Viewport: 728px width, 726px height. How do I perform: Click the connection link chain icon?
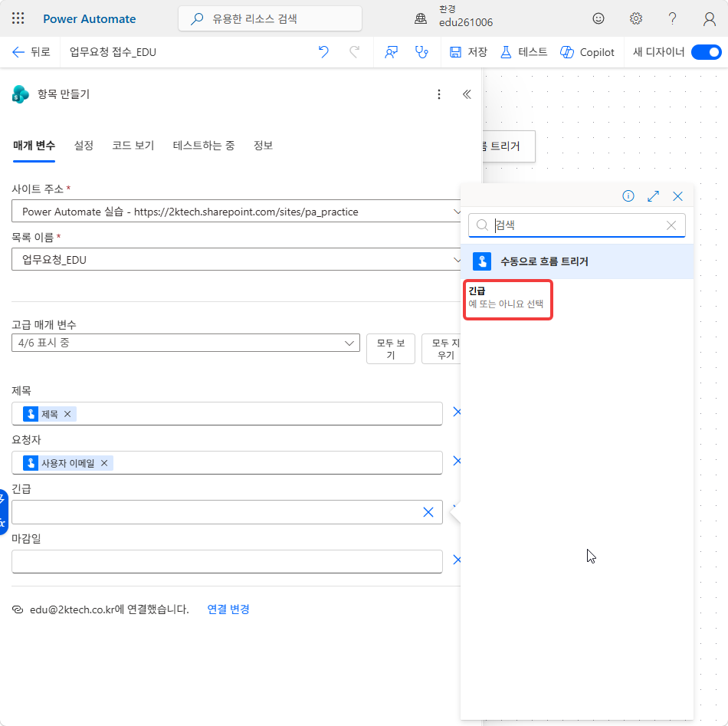pos(18,609)
